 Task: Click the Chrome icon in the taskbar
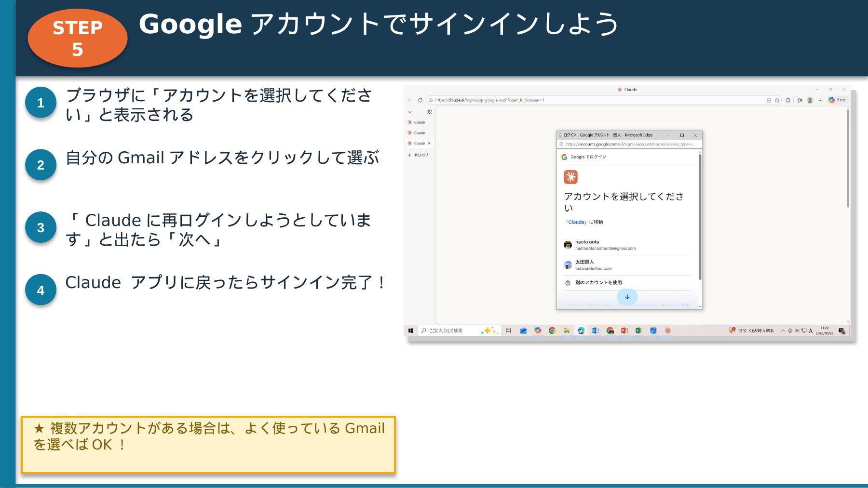[552, 330]
